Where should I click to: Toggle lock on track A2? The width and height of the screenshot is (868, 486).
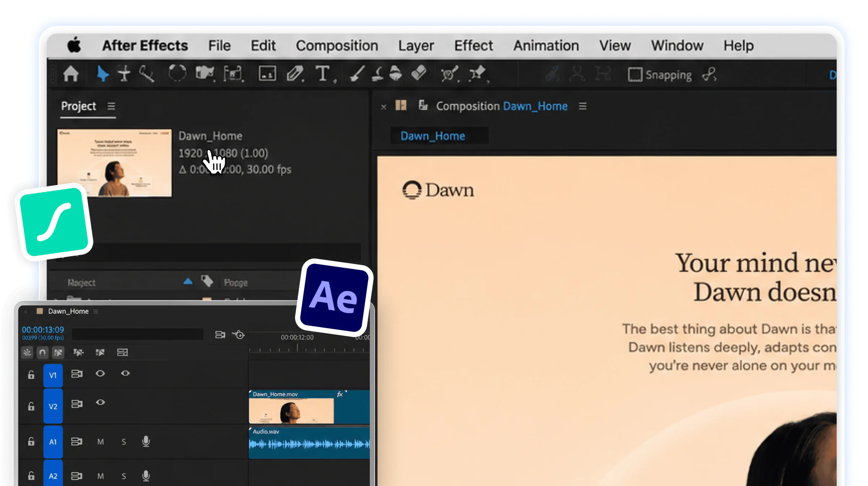(x=31, y=476)
